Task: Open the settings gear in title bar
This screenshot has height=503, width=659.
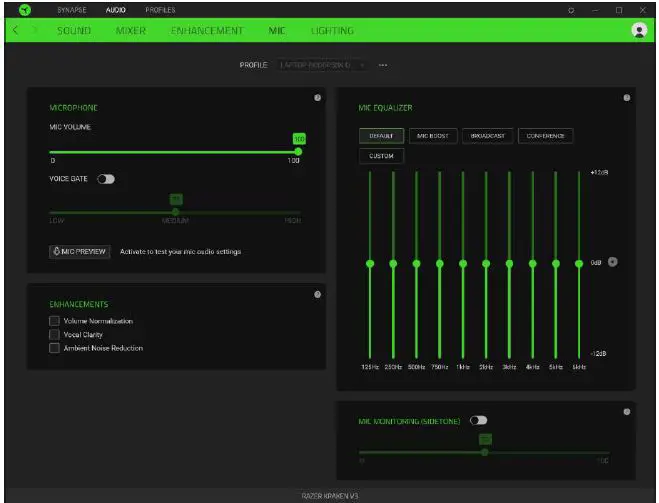Action: (x=571, y=11)
